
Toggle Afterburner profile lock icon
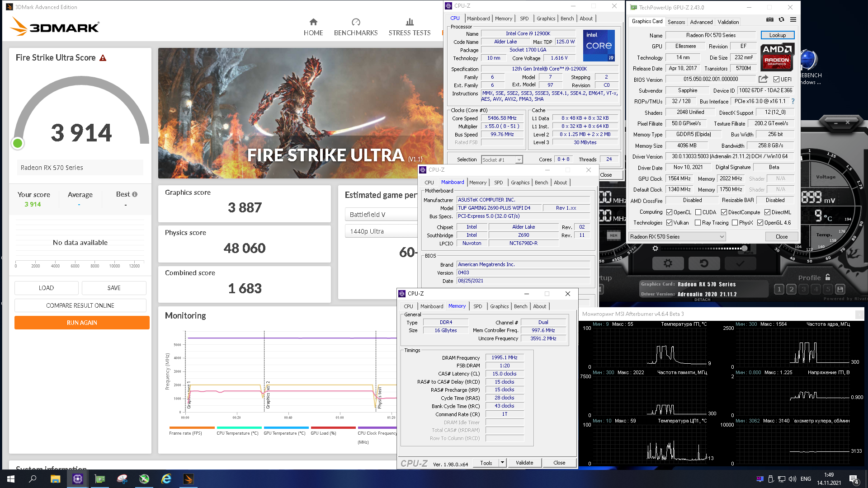[x=828, y=277]
